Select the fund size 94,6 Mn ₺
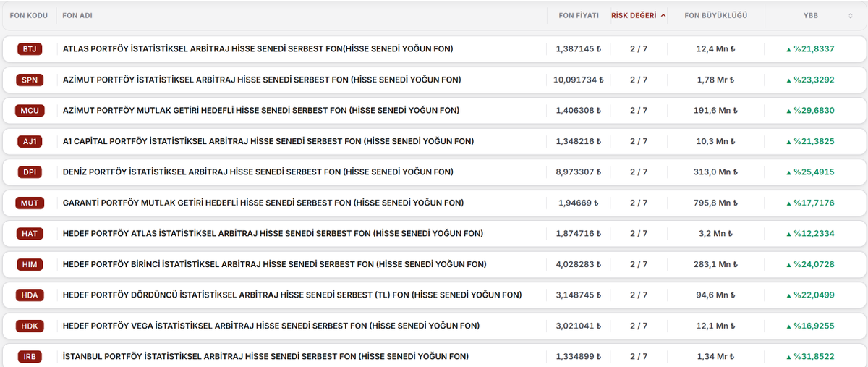 click(716, 295)
